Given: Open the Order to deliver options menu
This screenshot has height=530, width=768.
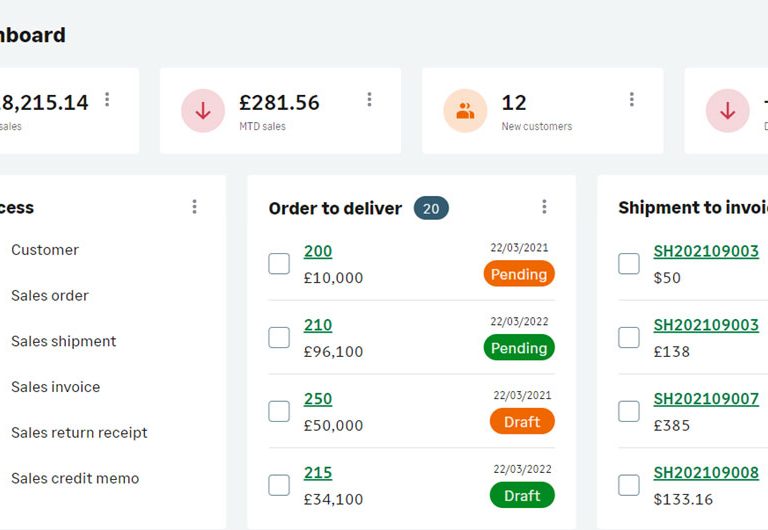Looking at the screenshot, I should coord(544,207).
